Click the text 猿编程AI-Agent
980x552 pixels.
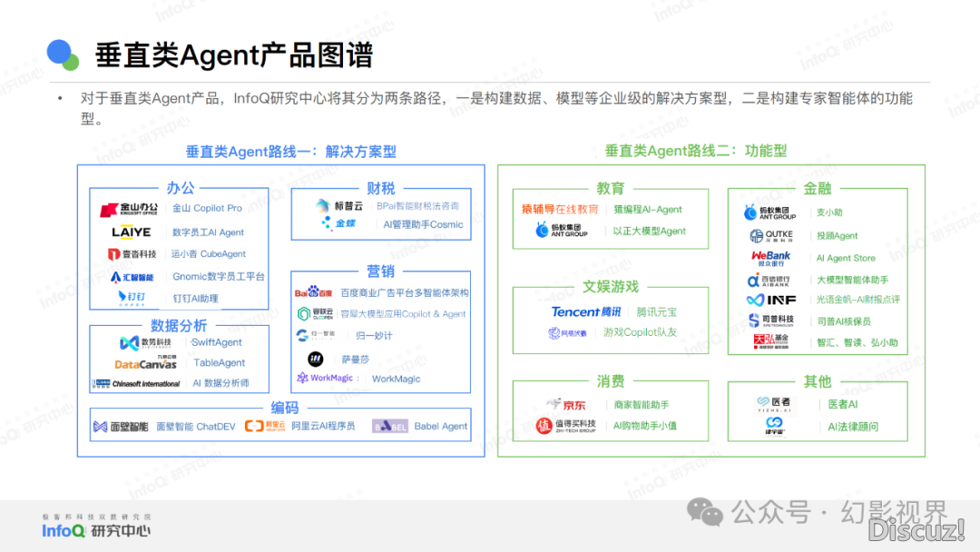648,210
